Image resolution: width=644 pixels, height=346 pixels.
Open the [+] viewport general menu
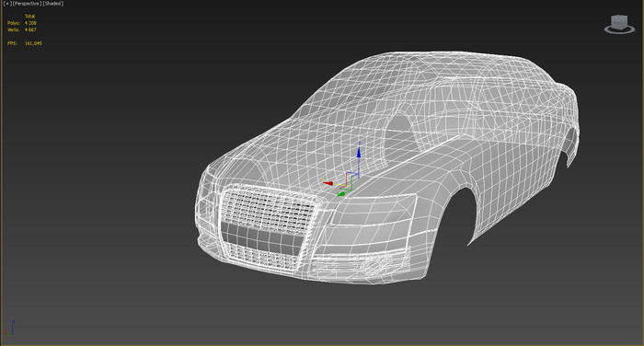click(x=7, y=4)
